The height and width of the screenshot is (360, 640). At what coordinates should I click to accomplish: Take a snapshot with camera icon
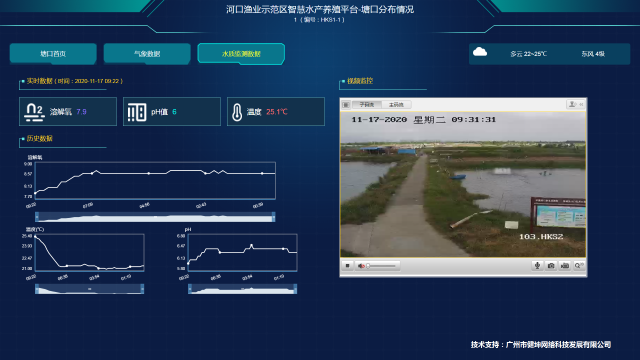[551, 266]
